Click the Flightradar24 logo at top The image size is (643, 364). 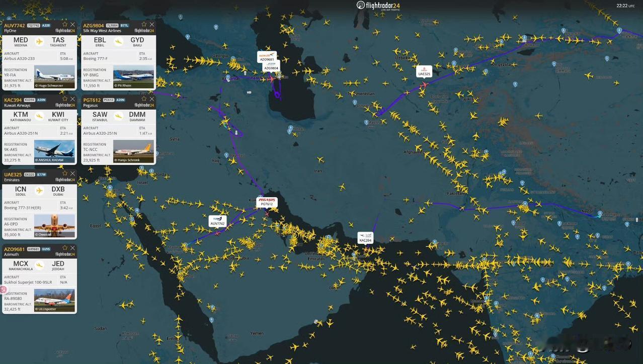click(x=378, y=6)
